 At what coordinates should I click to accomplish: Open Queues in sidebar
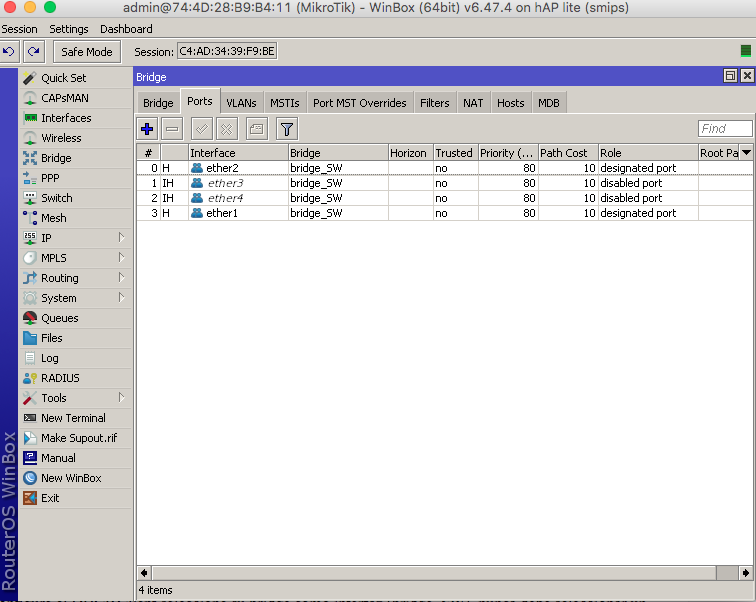75,318
